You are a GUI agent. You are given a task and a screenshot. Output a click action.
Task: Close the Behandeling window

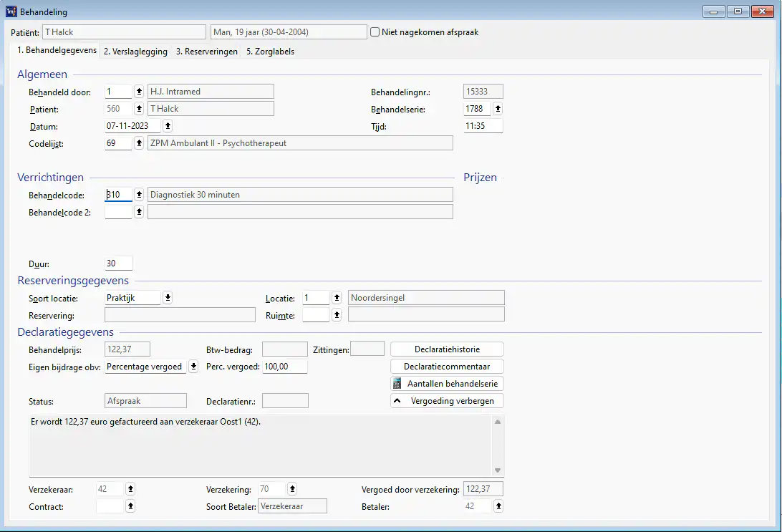pos(763,11)
